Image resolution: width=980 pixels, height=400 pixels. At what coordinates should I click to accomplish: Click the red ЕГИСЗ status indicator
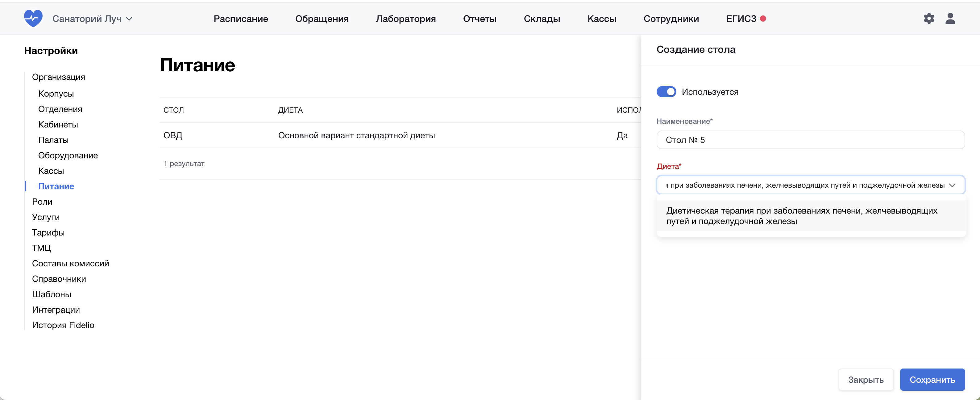(763, 18)
